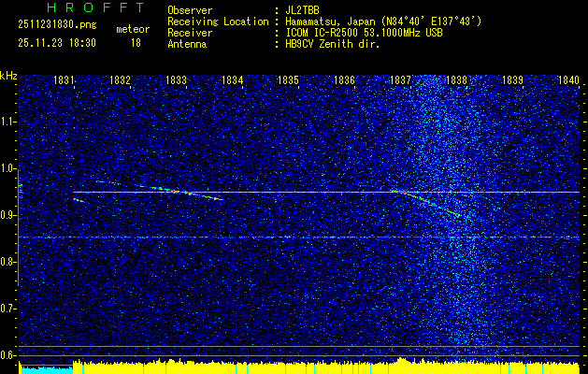
Task: Click the 1835 time marker
Action: 288,80
